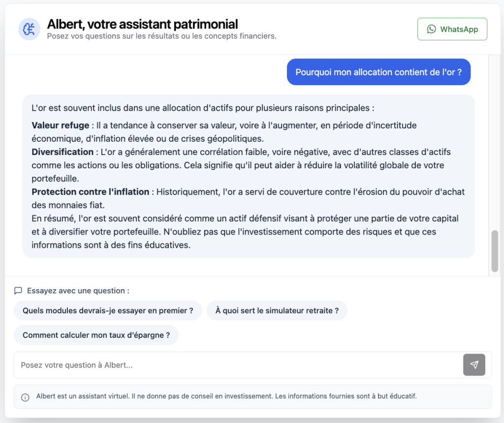504x423 pixels.
Task: Pick "Comment calculer mon taux d'épargne ?" suggestion
Action: coord(96,335)
